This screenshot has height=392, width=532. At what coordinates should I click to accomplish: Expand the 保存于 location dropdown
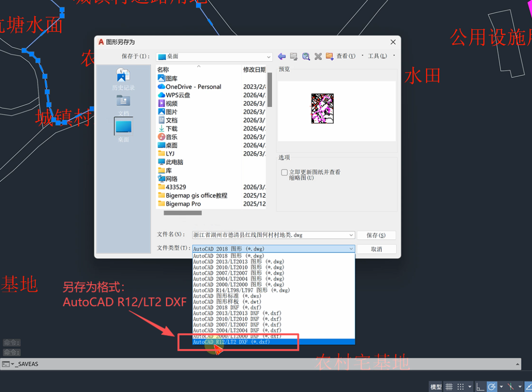(268, 57)
